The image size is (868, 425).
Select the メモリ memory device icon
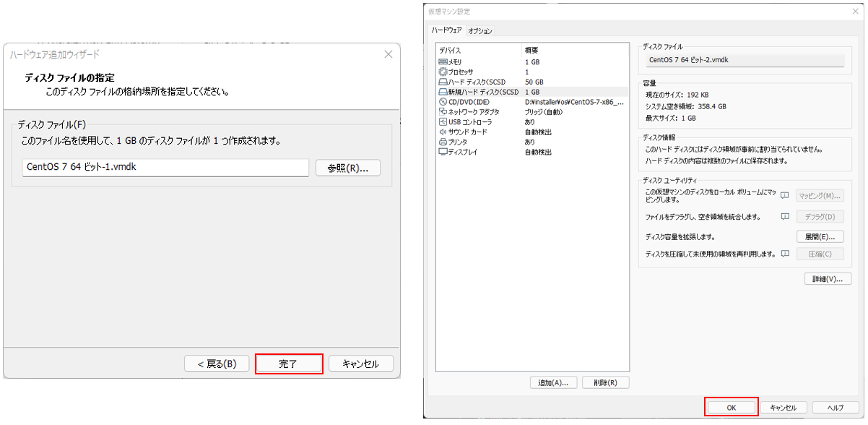coord(443,62)
